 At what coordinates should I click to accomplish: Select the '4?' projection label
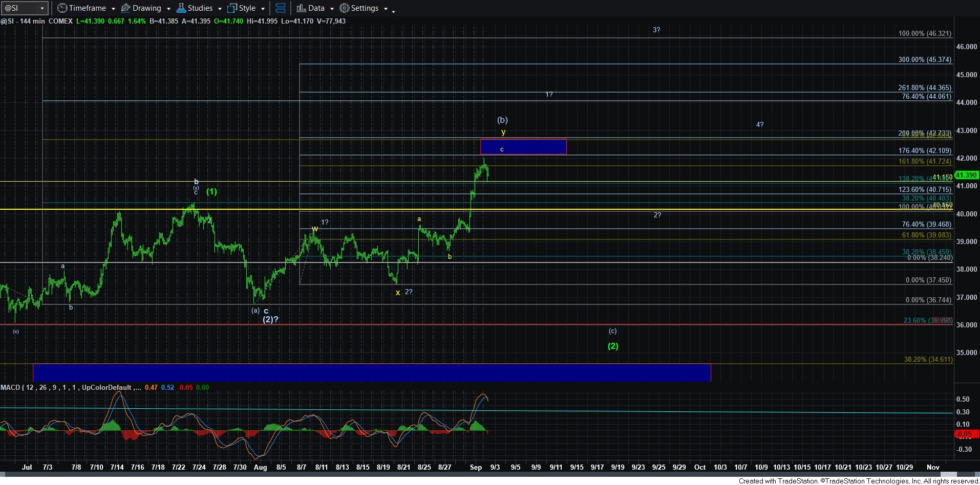(760, 124)
